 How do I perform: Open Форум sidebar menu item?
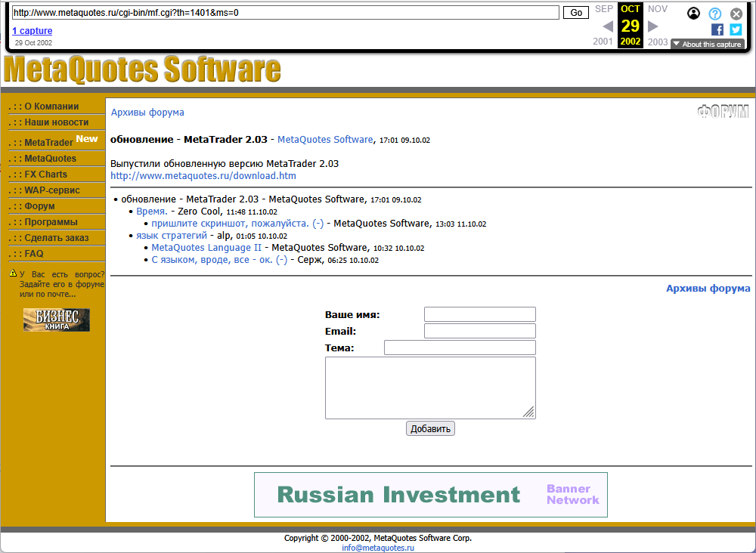point(39,206)
